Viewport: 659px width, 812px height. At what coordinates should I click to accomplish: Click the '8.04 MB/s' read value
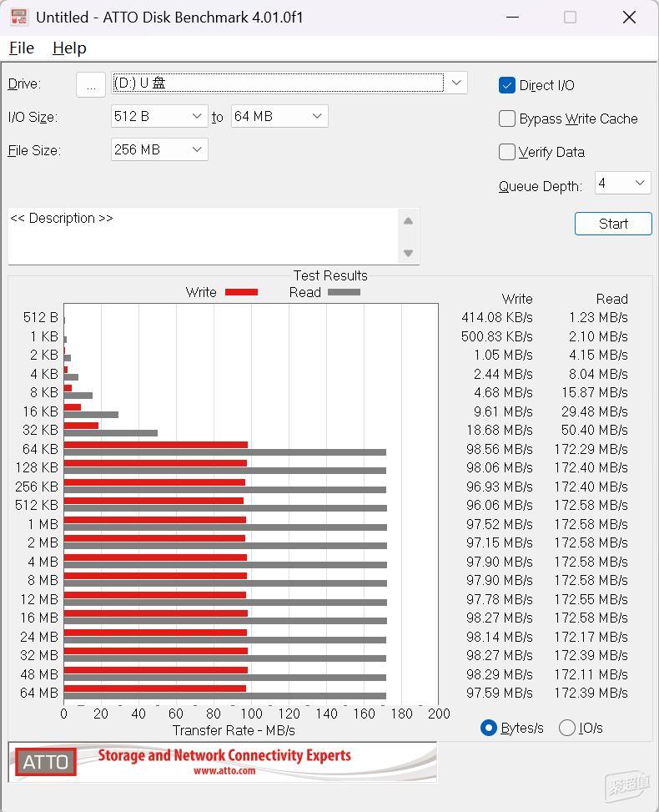click(x=598, y=374)
